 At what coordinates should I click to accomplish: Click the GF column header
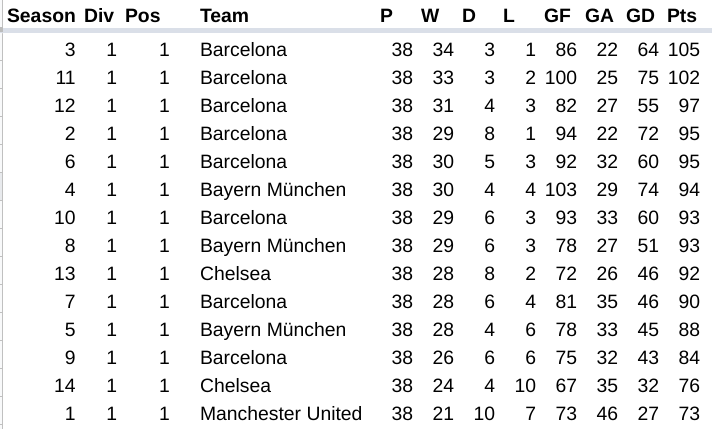pyautogui.click(x=558, y=16)
